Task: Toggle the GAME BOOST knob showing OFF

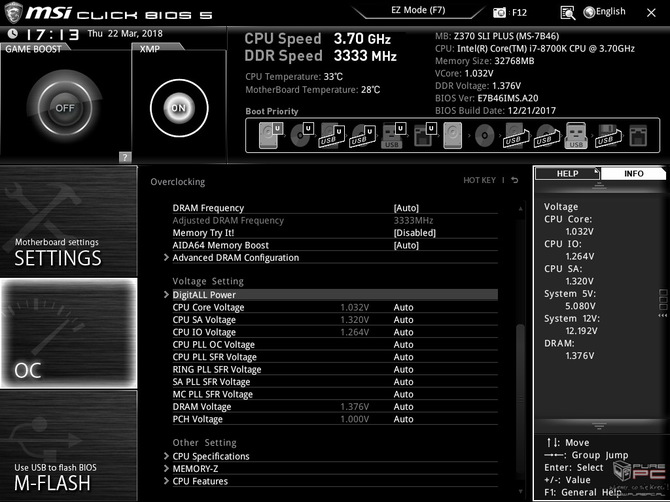Action: (x=65, y=108)
